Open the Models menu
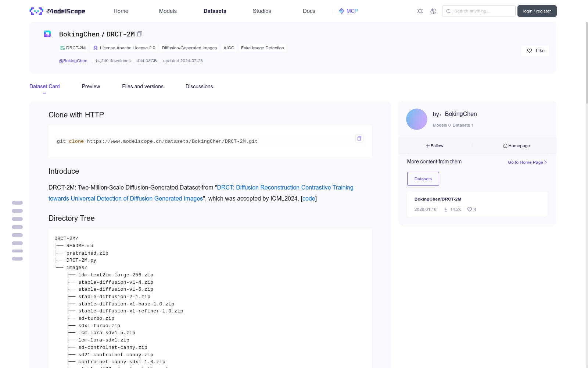588x368 pixels. point(168,11)
